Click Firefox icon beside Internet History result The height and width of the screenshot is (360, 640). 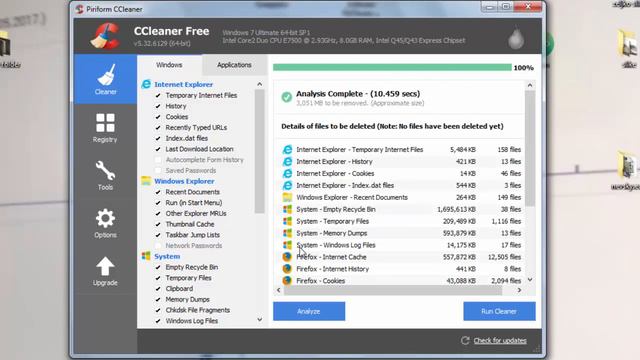[x=287, y=269]
